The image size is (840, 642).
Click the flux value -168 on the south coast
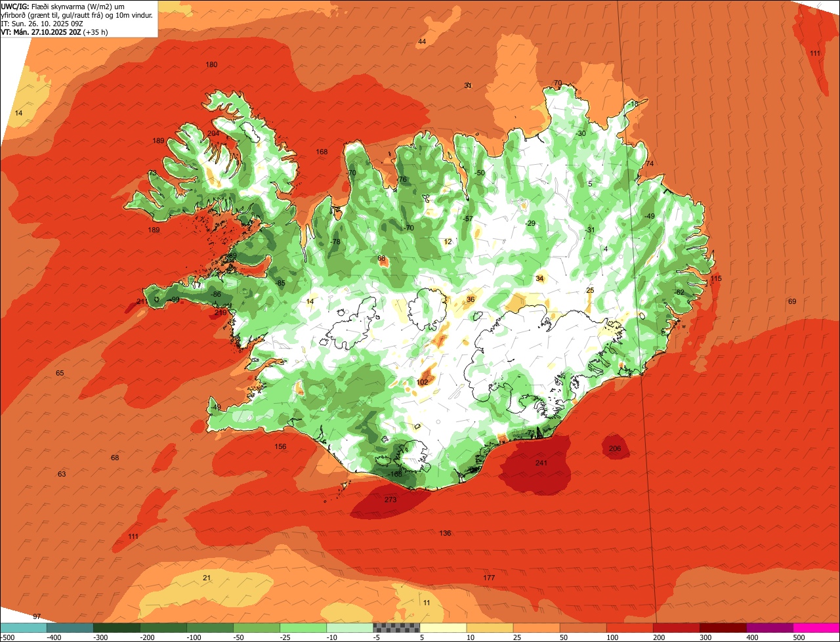[x=394, y=474]
